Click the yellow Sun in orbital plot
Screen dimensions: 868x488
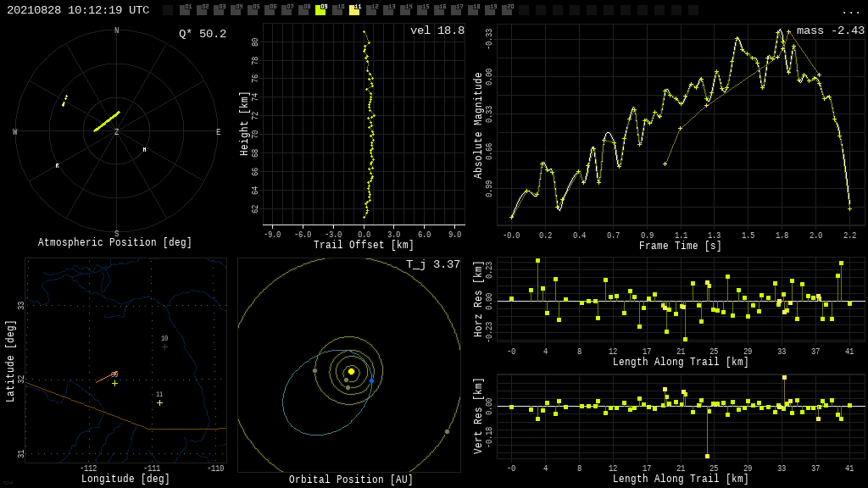click(351, 371)
